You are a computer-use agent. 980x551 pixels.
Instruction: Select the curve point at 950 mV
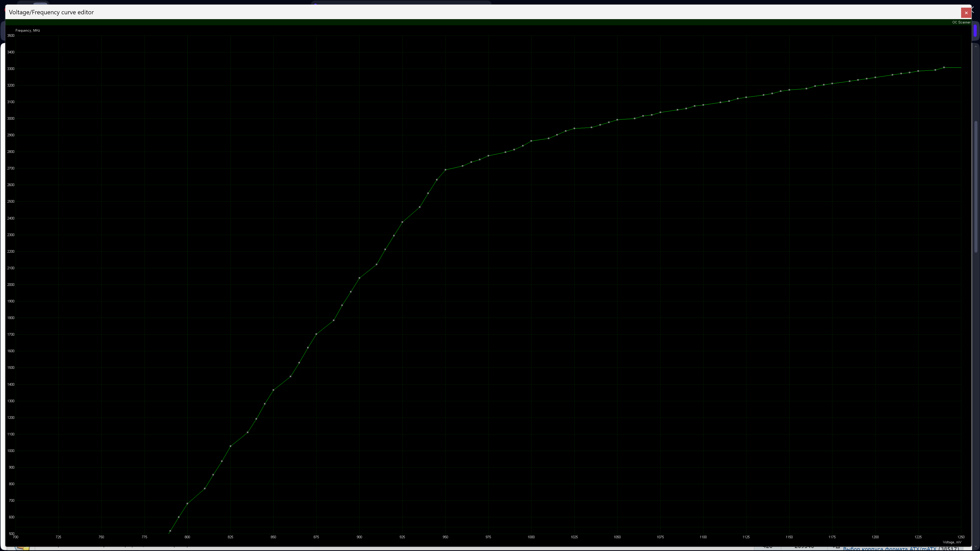click(x=445, y=170)
